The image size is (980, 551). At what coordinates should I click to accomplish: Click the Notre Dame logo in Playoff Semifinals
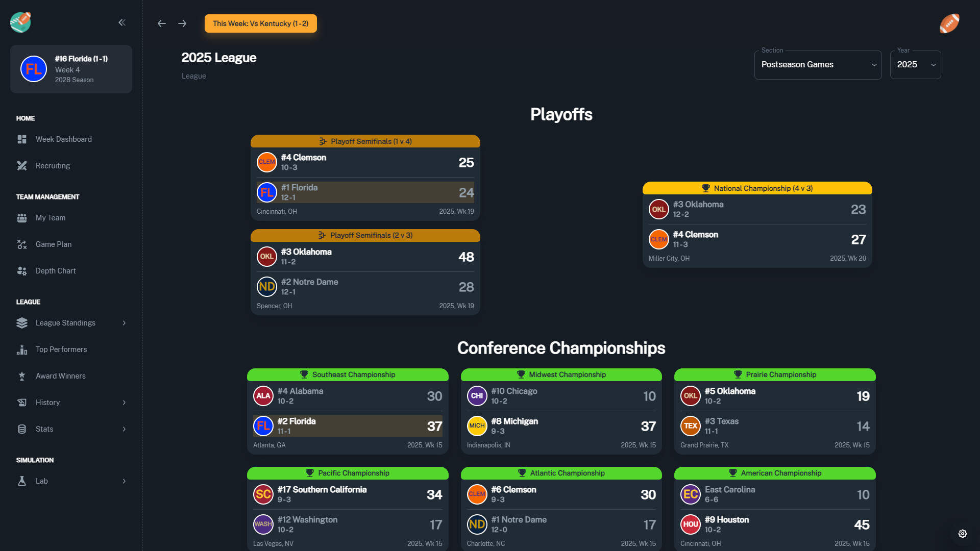coord(266,287)
